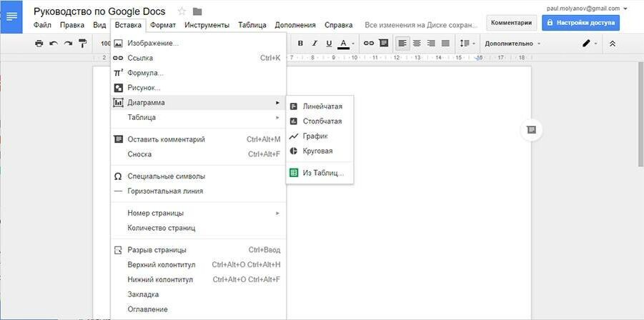Choose Ссылка in the Insert menu
This screenshot has width=644, height=320.
(199, 58)
